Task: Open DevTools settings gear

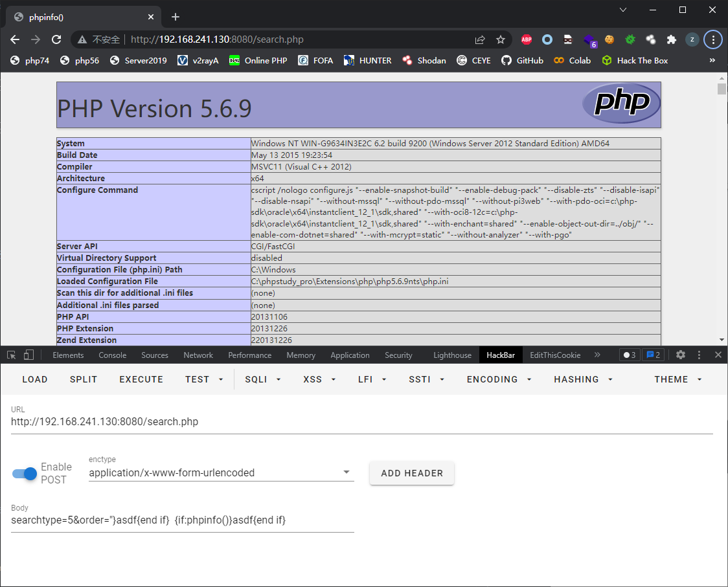Action: [x=681, y=355]
